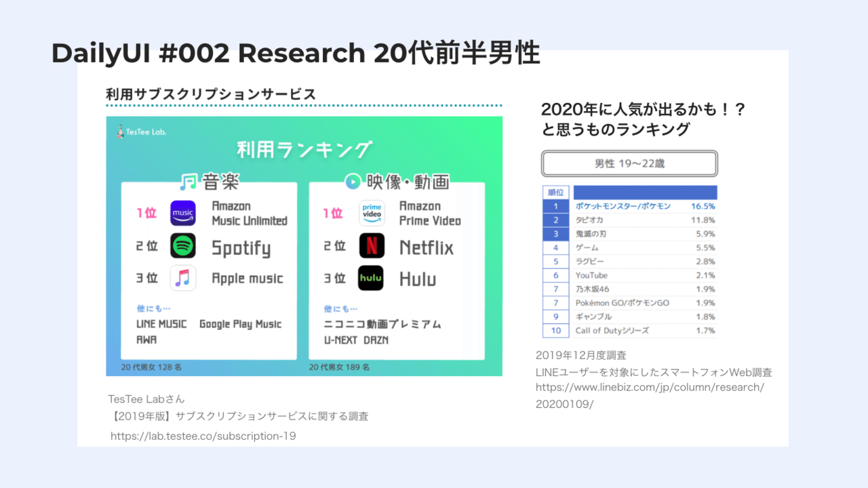
Task: Click the U-NEXT DAZN text
Action: [x=356, y=340]
